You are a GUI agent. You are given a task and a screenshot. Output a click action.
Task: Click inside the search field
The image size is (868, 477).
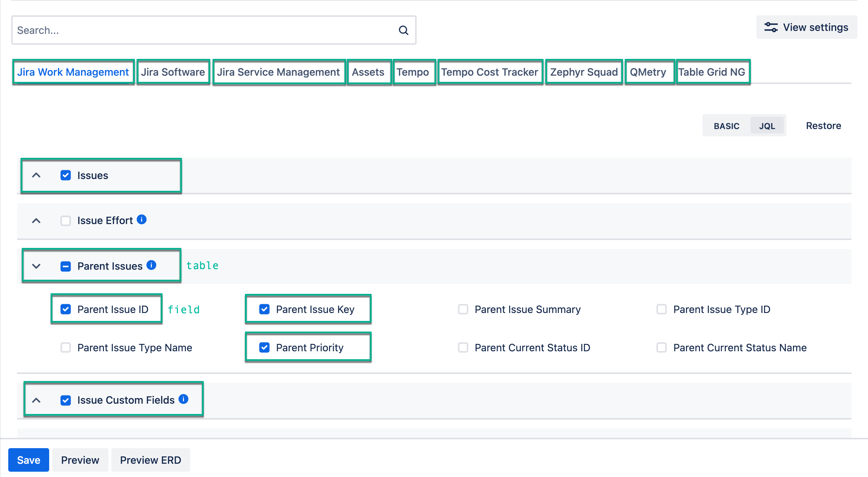point(168,30)
